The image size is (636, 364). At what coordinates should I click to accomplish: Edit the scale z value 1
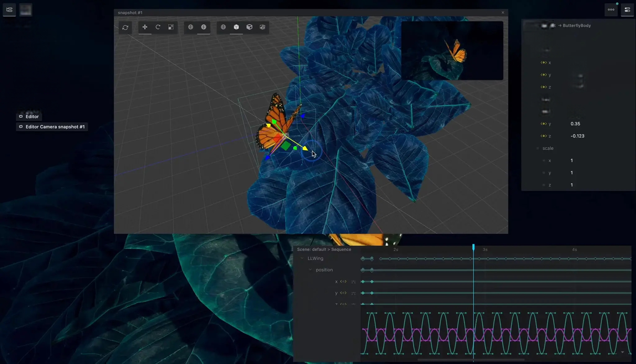pos(572,185)
